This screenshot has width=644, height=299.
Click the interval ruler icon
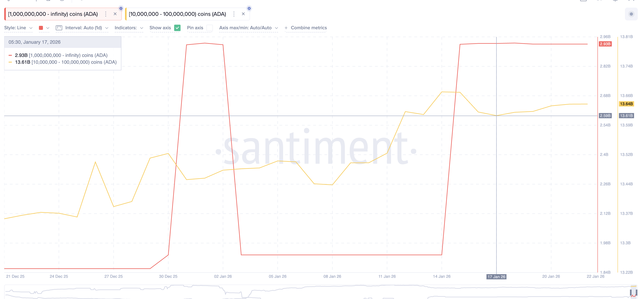coord(59,28)
